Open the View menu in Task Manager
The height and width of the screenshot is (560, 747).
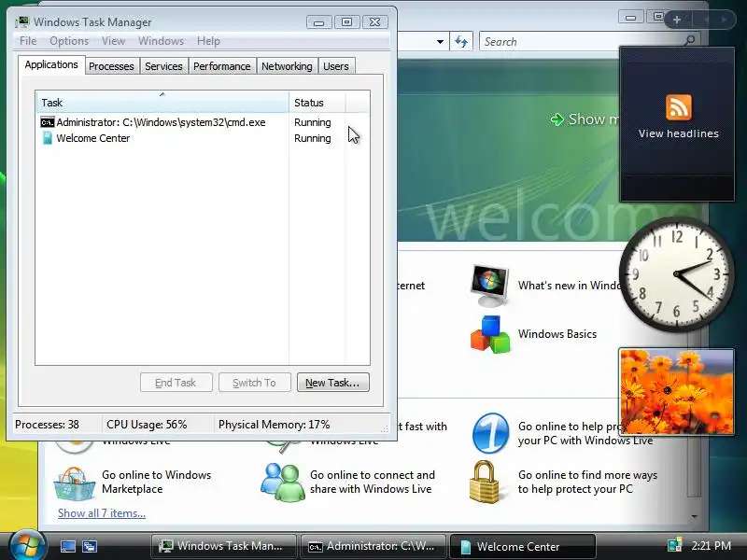113,41
